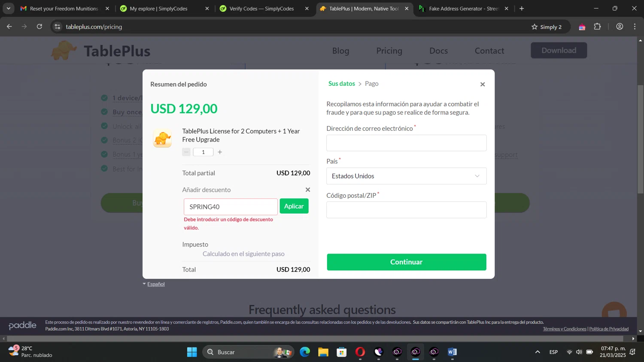Viewport: 644px width, 362px height.
Task: Open the Chrome three-dot menu
Action: click(x=635, y=27)
